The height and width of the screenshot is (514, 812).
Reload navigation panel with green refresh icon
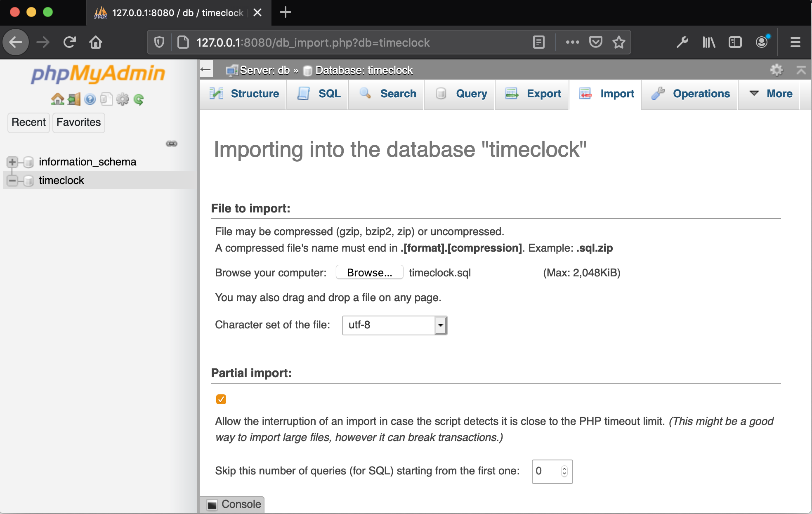pos(139,99)
